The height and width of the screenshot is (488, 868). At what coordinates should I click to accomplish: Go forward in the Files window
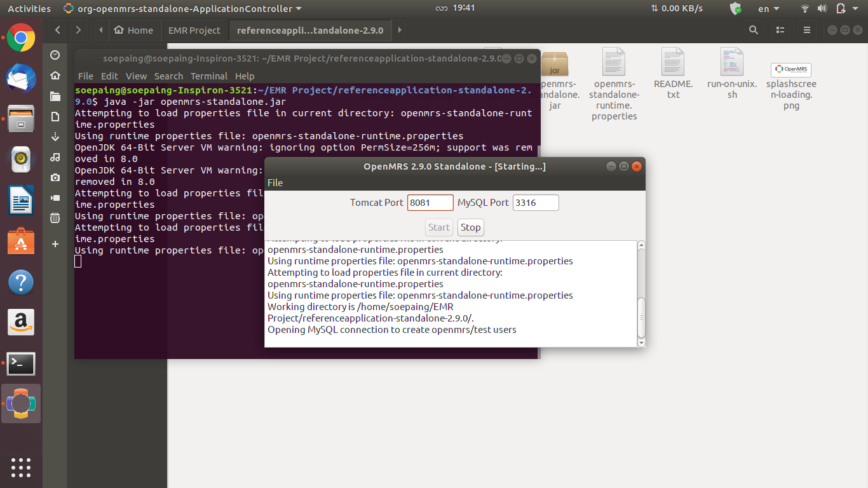coord(78,30)
